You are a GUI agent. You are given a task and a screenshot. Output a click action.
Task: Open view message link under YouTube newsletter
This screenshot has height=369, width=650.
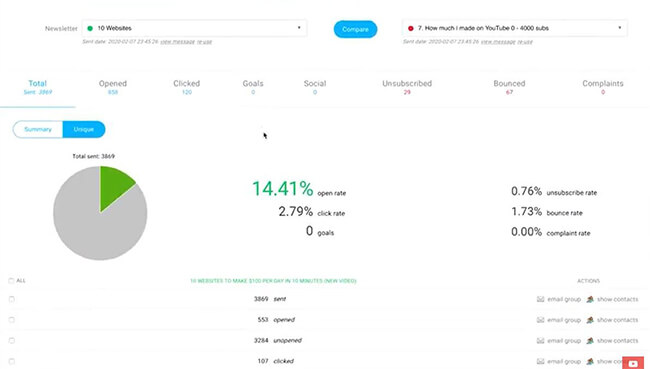(x=498, y=42)
